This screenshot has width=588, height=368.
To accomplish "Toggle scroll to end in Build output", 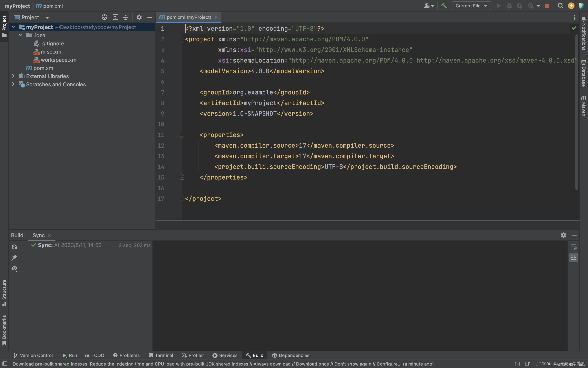I will point(574,258).
